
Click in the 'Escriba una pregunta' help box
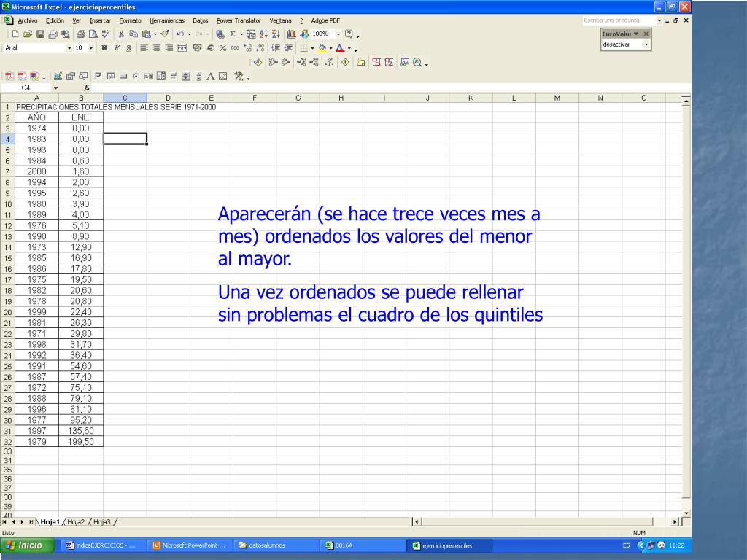[x=619, y=20]
